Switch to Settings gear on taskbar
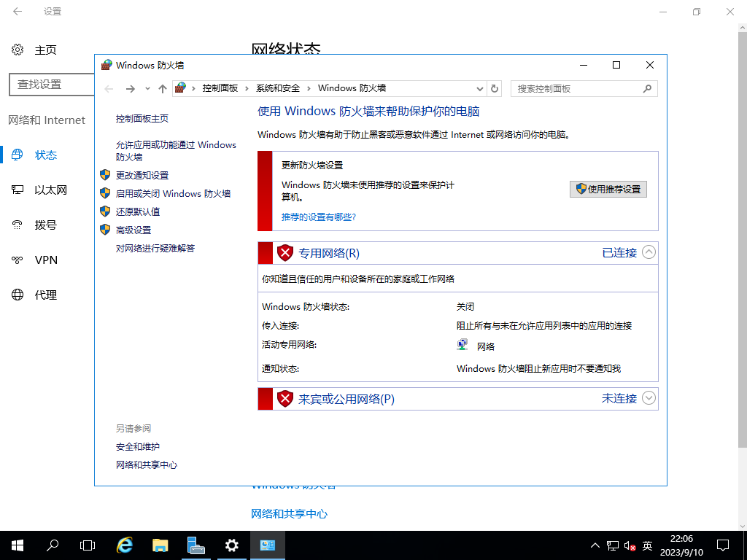 pyautogui.click(x=231, y=545)
